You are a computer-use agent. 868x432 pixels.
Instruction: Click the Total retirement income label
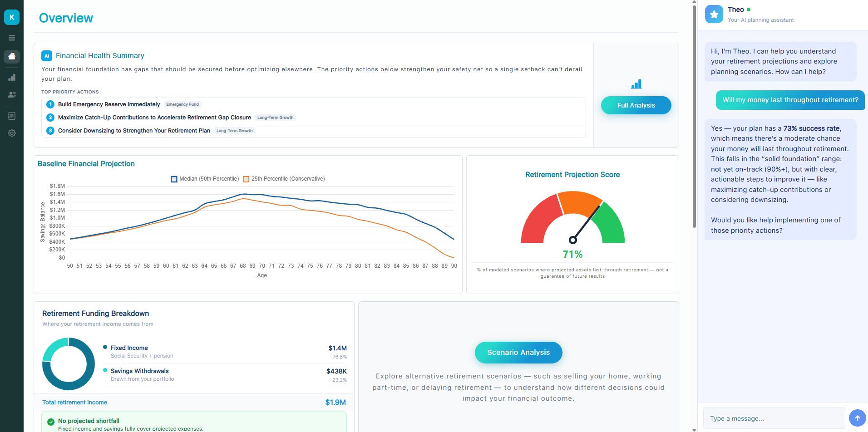(75, 403)
